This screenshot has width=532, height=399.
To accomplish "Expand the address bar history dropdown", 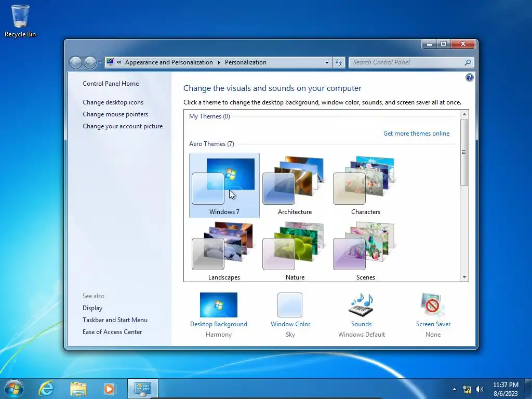I will tap(327, 62).
